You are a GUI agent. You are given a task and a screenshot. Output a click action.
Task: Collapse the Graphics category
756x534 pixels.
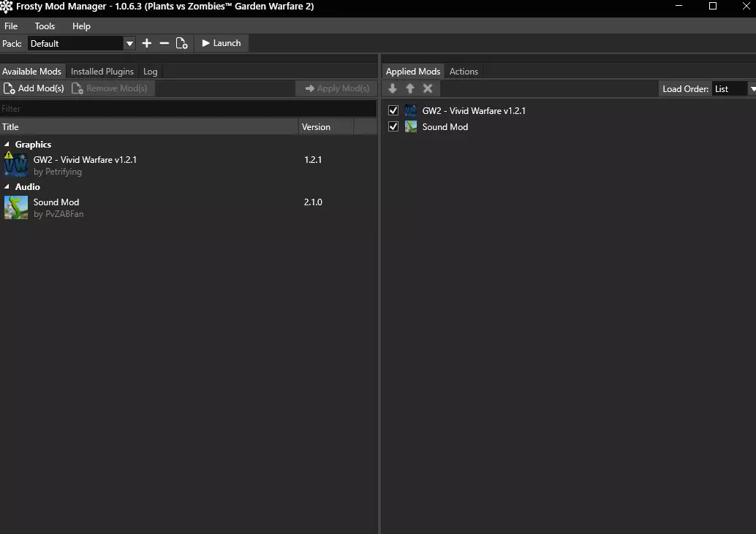click(7, 144)
